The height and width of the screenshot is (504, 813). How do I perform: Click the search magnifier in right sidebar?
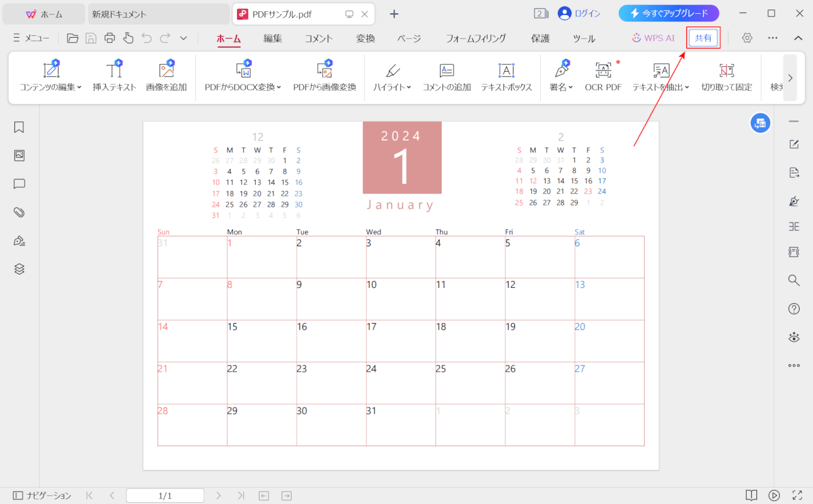pos(794,280)
